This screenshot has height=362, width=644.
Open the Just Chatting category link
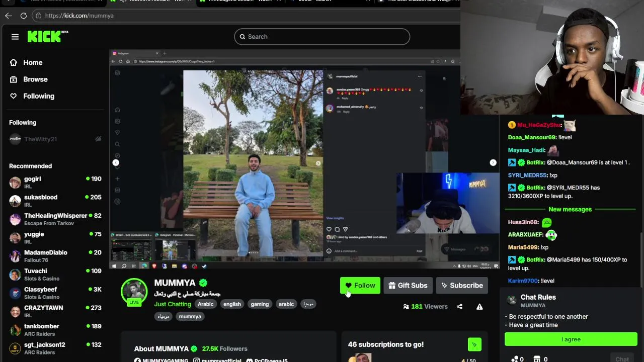pyautogui.click(x=173, y=304)
